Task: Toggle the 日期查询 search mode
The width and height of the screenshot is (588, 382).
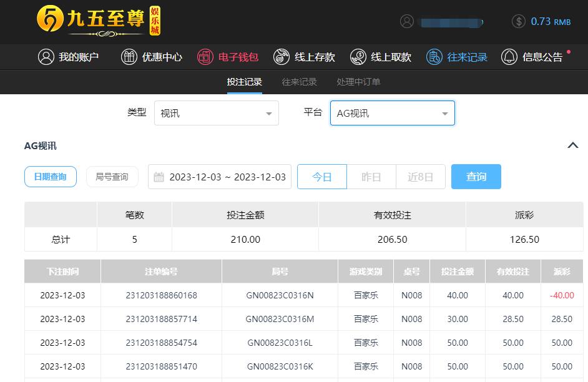Action: (x=51, y=177)
